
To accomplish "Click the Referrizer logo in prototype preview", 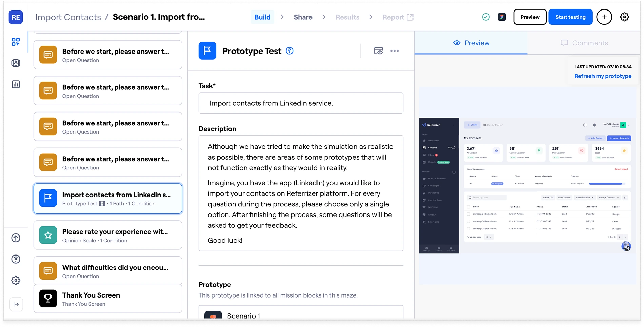I will pyautogui.click(x=431, y=125).
